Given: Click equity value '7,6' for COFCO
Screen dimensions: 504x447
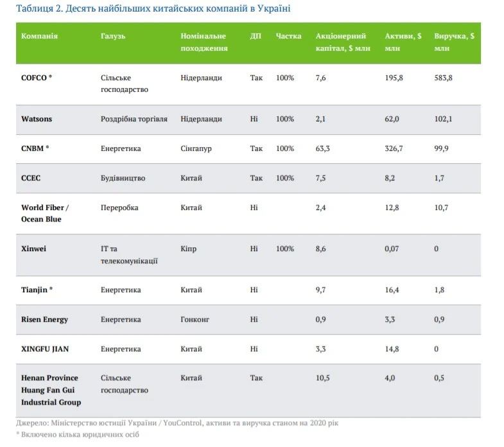Looking at the screenshot, I should pos(320,78).
